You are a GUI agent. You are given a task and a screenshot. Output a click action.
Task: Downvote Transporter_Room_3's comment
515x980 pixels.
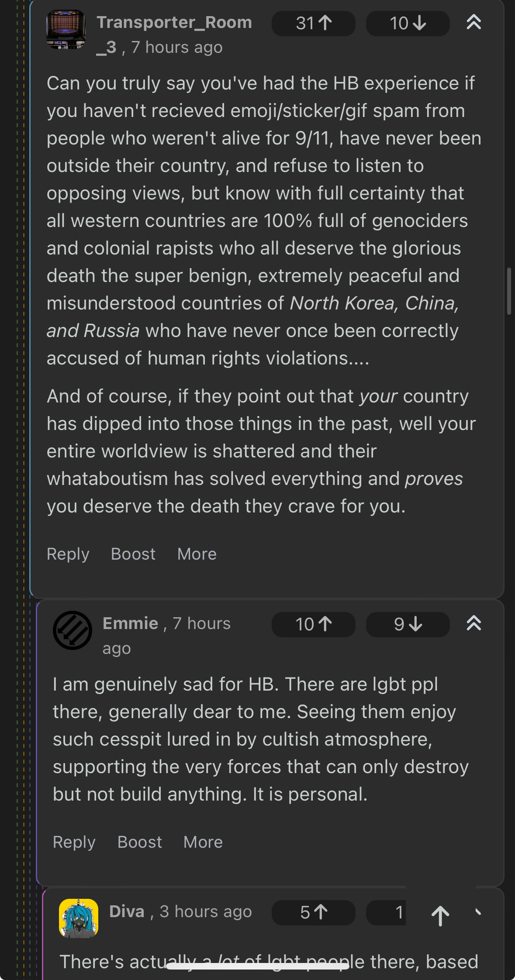408,24
